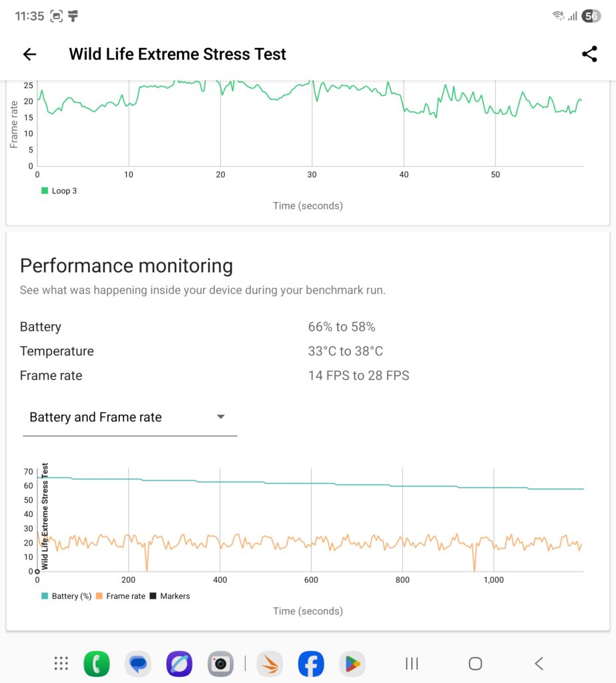Expand the Wi-Fi status indicator

tap(559, 15)
